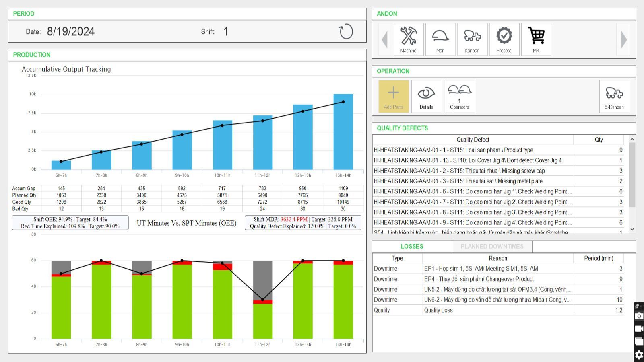644x362 pixels.
Task: Open the Operators panel
Action: (459, 97)
